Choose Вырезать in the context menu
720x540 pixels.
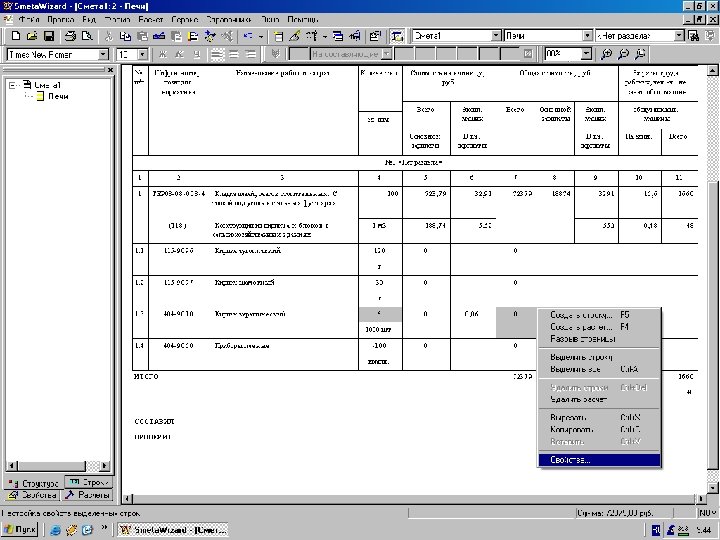(599, 418)
